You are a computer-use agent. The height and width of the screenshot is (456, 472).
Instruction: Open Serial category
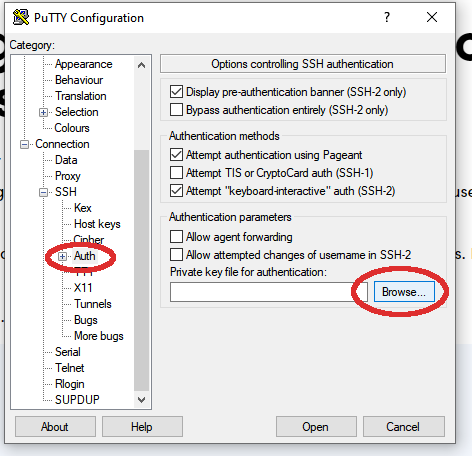click(68, 352)
